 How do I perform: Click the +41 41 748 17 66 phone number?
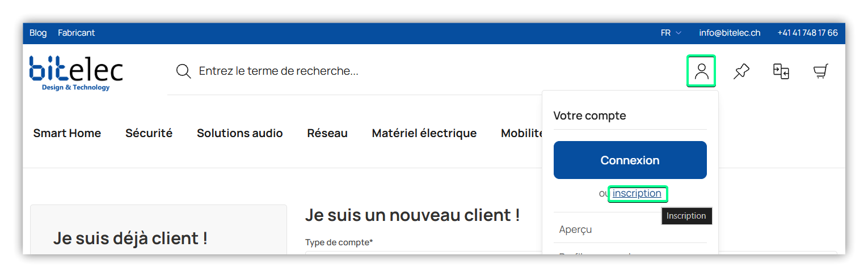coord(807,33)
